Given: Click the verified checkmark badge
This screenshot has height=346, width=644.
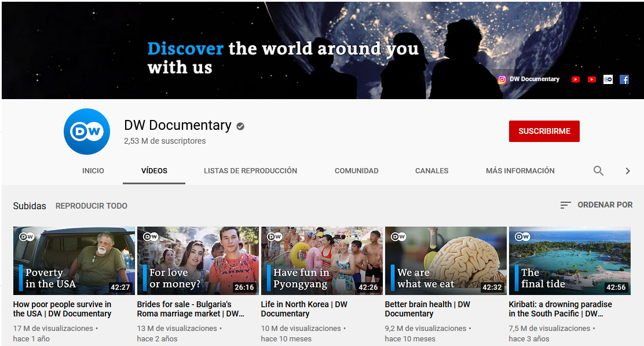Looking at the screenshot, I should coord(240,126).
